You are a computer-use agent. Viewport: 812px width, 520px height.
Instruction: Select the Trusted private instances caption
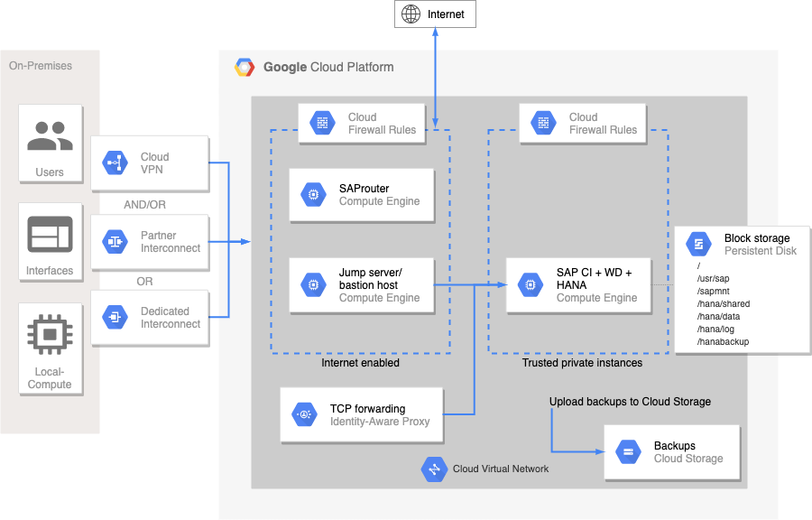click(x=582, y=363)
